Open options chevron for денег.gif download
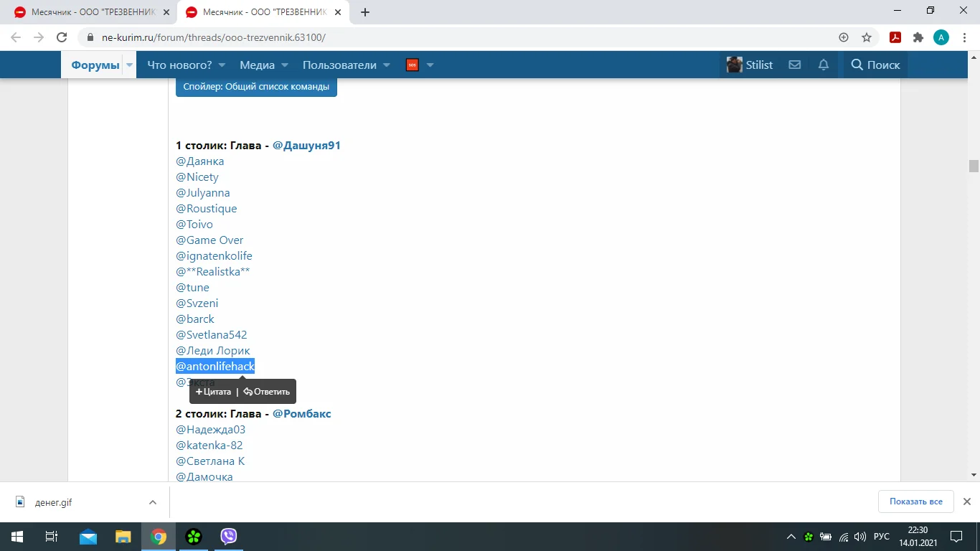 click(153, 502)
